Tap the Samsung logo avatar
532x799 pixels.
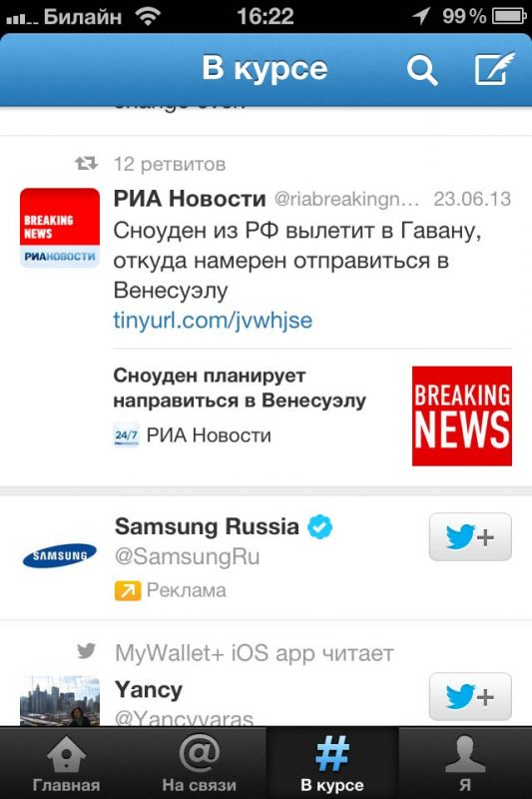click(60, 555)
